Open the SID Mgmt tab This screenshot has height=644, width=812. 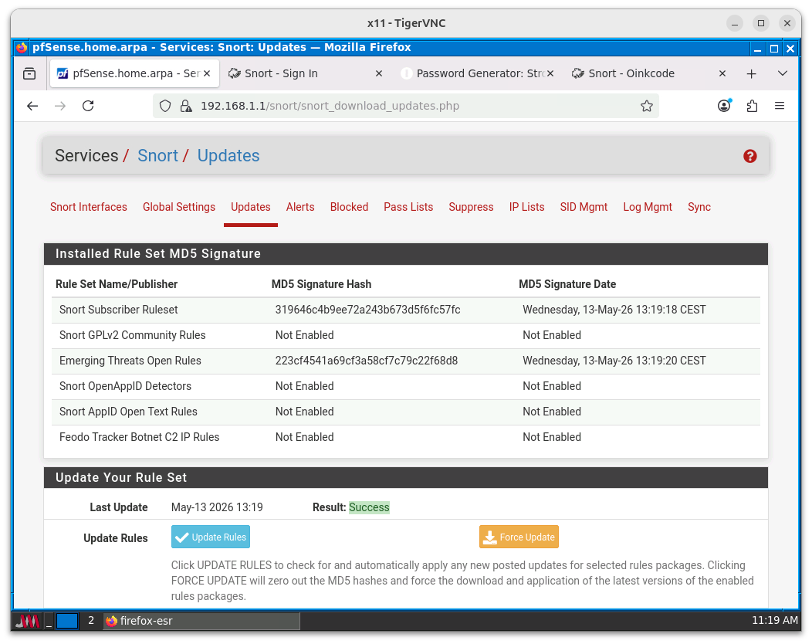tap(584, 207)
